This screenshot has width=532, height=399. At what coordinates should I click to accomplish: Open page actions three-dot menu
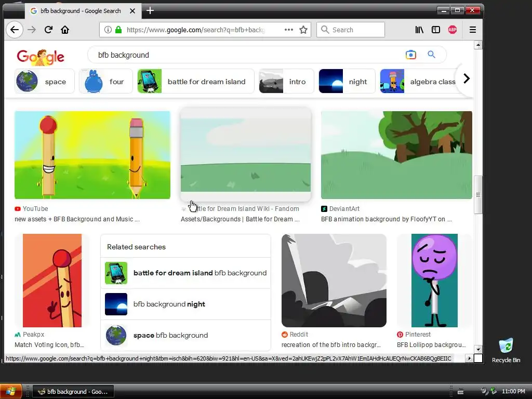(x=289, y=30)
